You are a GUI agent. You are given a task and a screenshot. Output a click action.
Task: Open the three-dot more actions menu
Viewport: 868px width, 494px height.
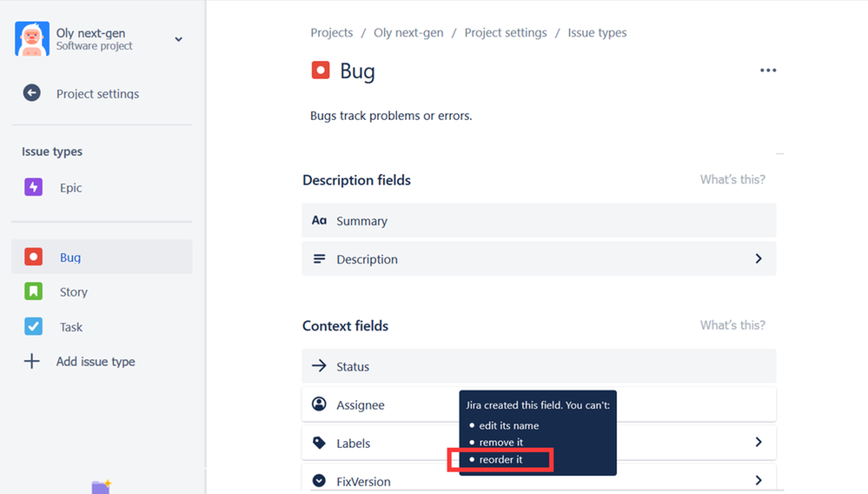(768, 70)
